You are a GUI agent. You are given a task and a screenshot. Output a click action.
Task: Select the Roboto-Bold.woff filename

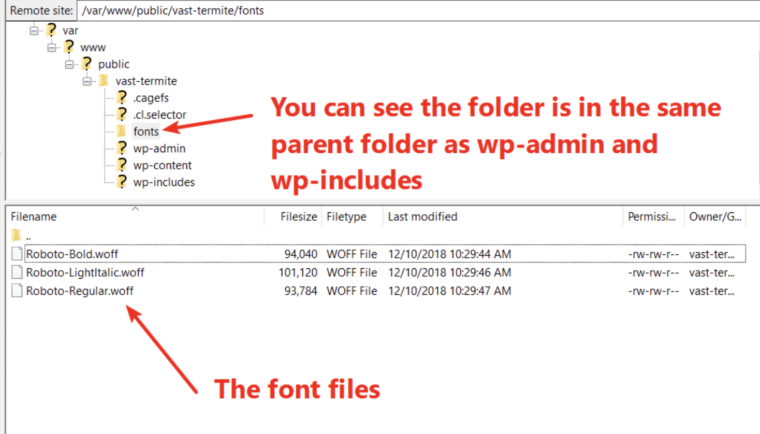72,254
